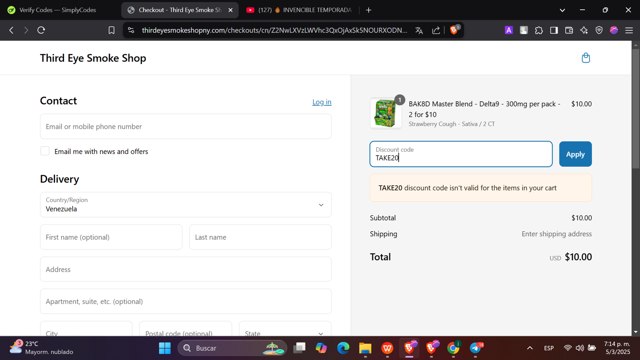Open the shopping bag cart icon
640x360 pixels.
coord(586,58)
